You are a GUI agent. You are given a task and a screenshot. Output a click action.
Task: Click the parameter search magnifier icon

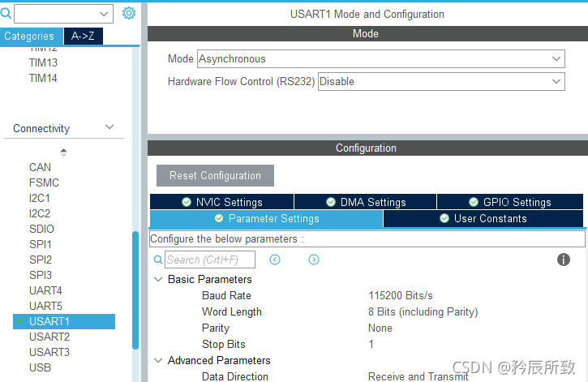click(x=158, y=260)
